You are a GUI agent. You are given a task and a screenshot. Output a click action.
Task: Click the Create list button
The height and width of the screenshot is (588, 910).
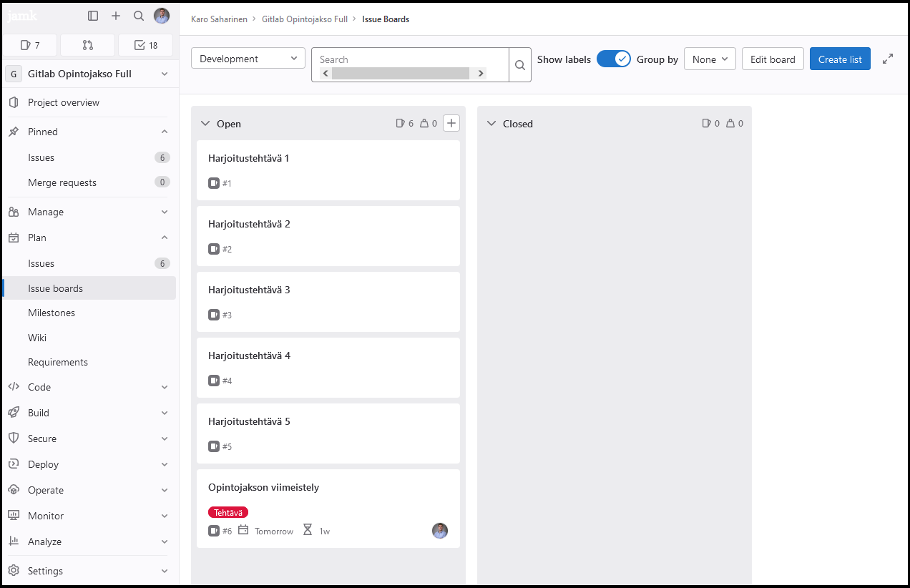[x=840, y=59]
